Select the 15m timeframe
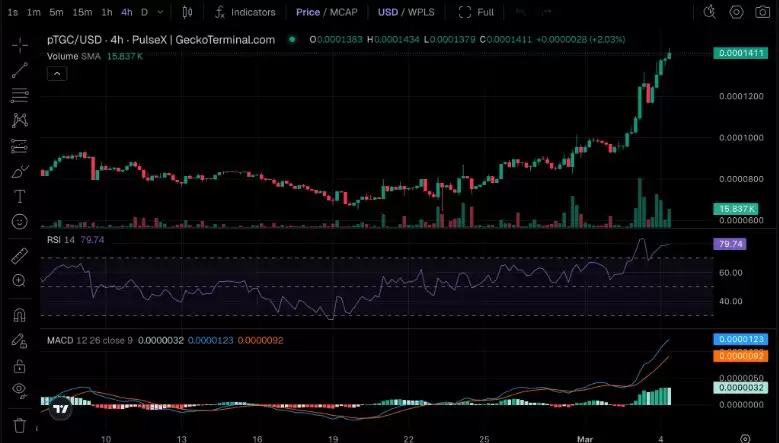Screen dimensions: 779x443 tap(82, 12)
